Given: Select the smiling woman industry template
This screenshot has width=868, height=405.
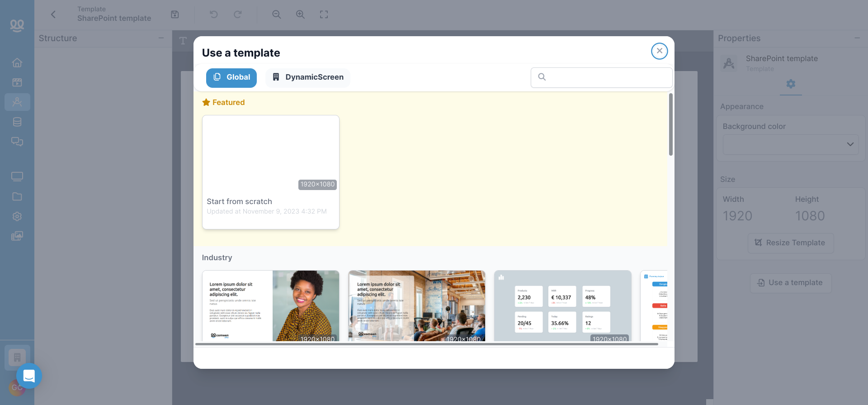Looking at the screenshot, I should tap(270, 306).
